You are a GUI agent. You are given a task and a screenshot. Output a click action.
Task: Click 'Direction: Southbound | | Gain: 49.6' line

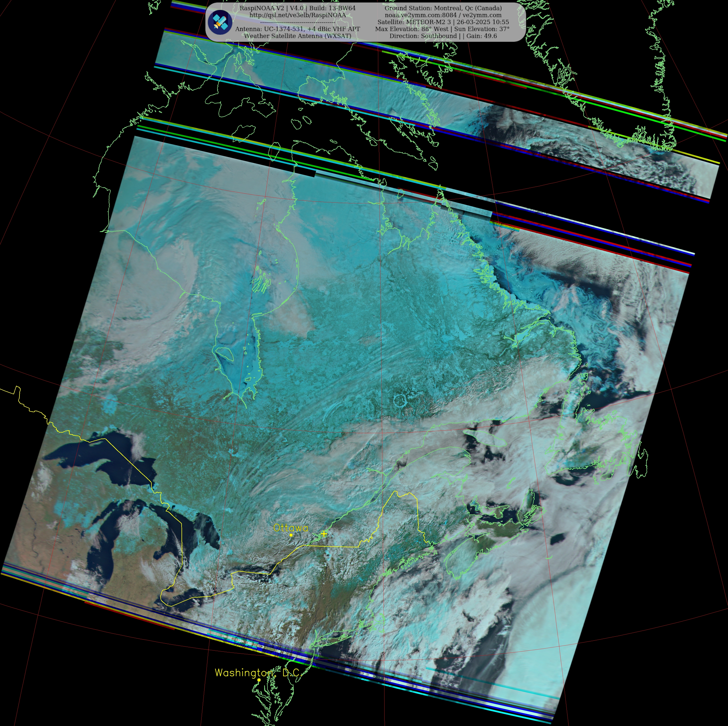click(x=443, y=36)
